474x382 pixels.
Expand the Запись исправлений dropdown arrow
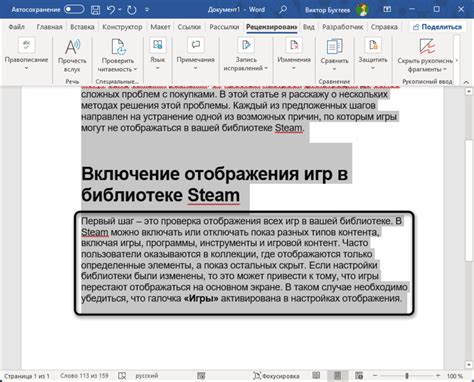coord(266,68)
